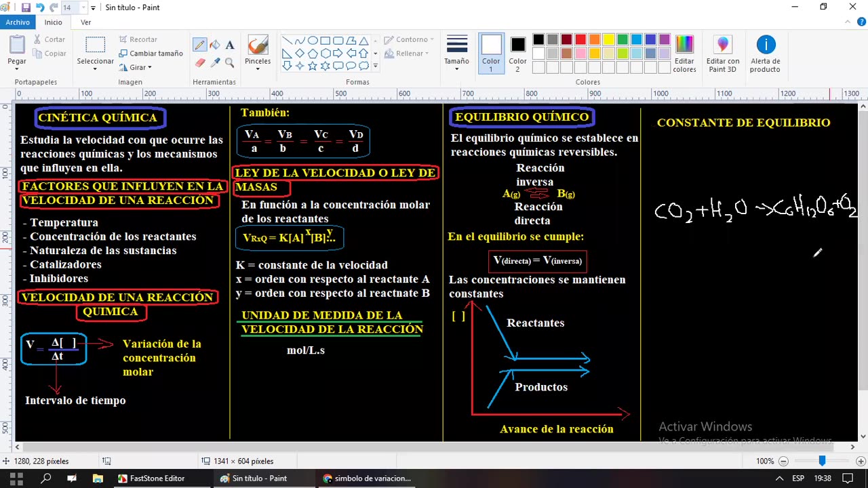This screenshot has width=868, height=488.
Task: Click the Cortar scissors button
Action: pos(49,39)
